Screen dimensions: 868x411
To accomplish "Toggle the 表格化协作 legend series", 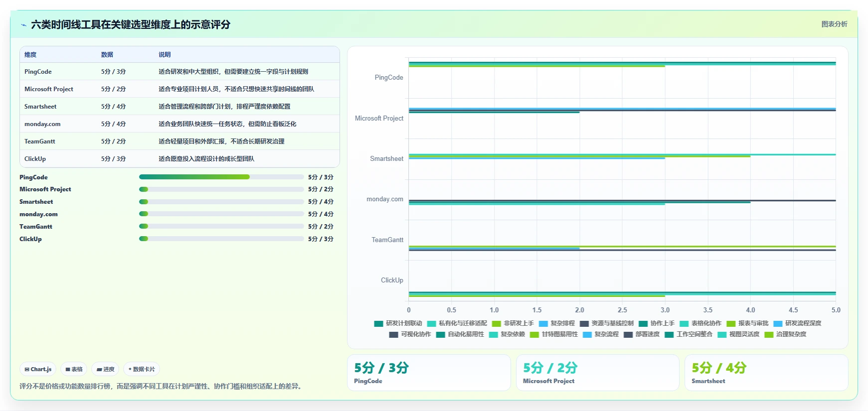I will 700,323.
